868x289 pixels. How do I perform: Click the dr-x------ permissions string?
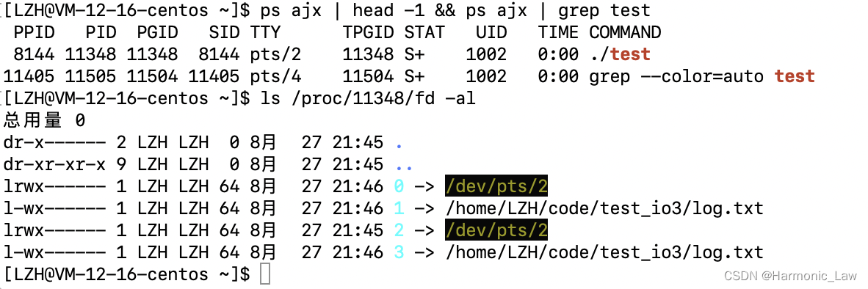54,142
